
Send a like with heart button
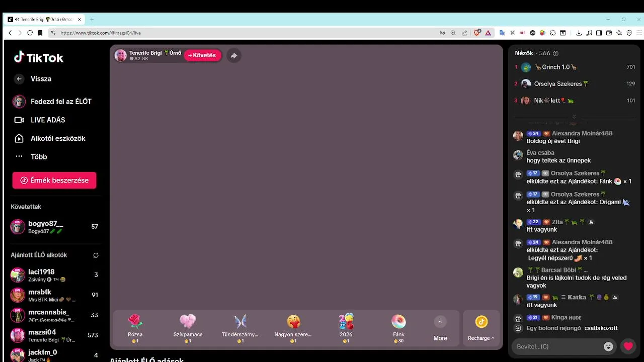[x=628, y=346]
